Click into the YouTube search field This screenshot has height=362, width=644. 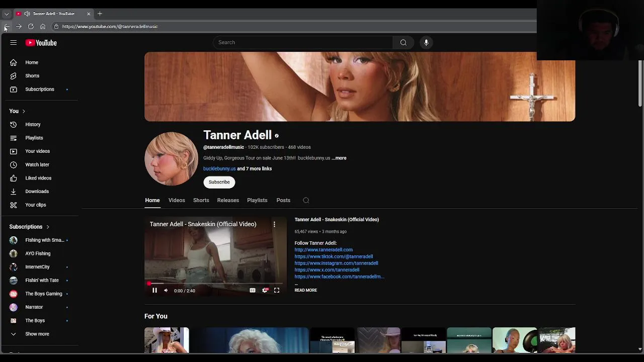pos(303,42)
